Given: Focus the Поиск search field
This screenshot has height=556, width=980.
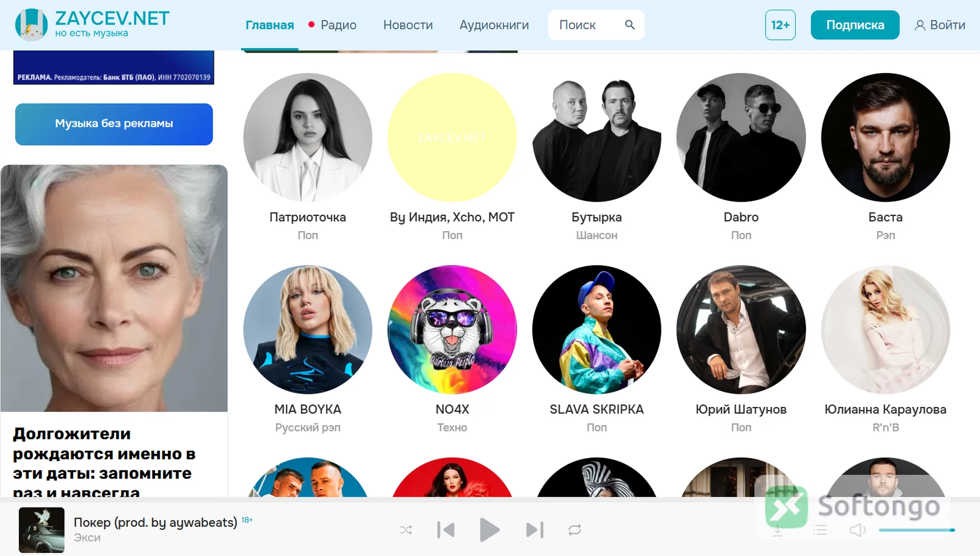Looking at the screenshot, I should click(596, 25).
